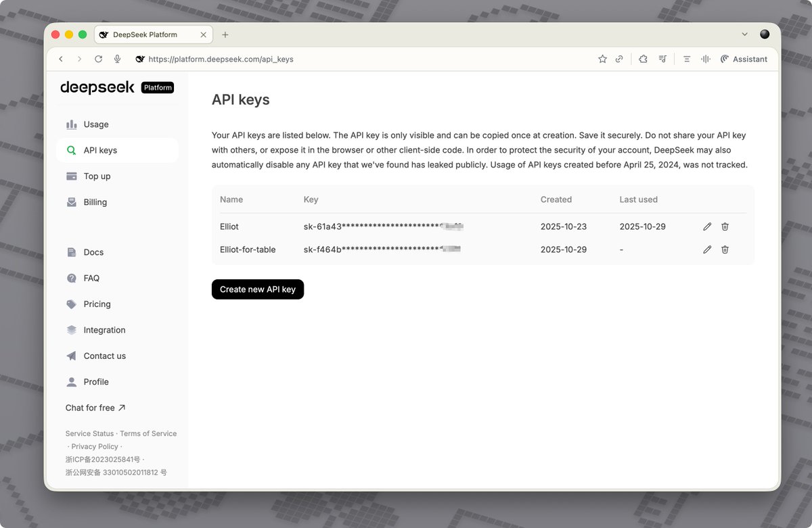This screenshot has width=812, height=528.
Task: Click the Name column header
Action: coord(231,199)
